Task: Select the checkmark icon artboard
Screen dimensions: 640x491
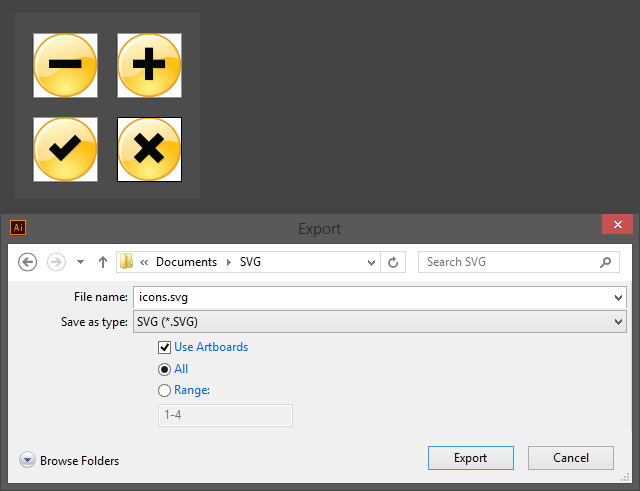Action: (x=65, y=149)
